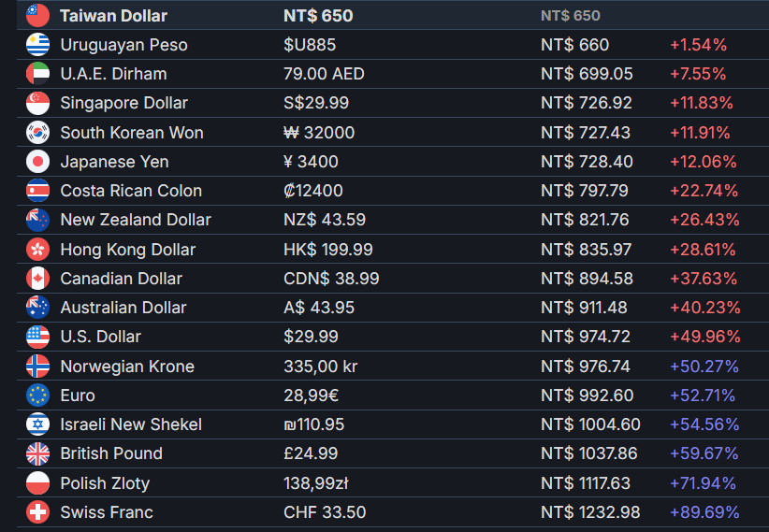Click the Hong Kong flag icon

[x=37, y=249]
